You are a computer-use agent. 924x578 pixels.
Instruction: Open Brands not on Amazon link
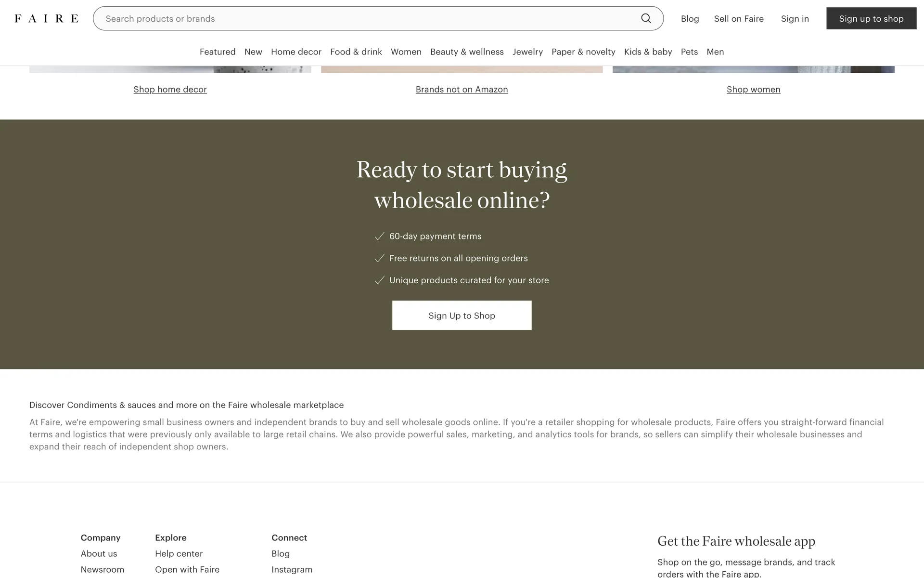[x=462, y=89]
